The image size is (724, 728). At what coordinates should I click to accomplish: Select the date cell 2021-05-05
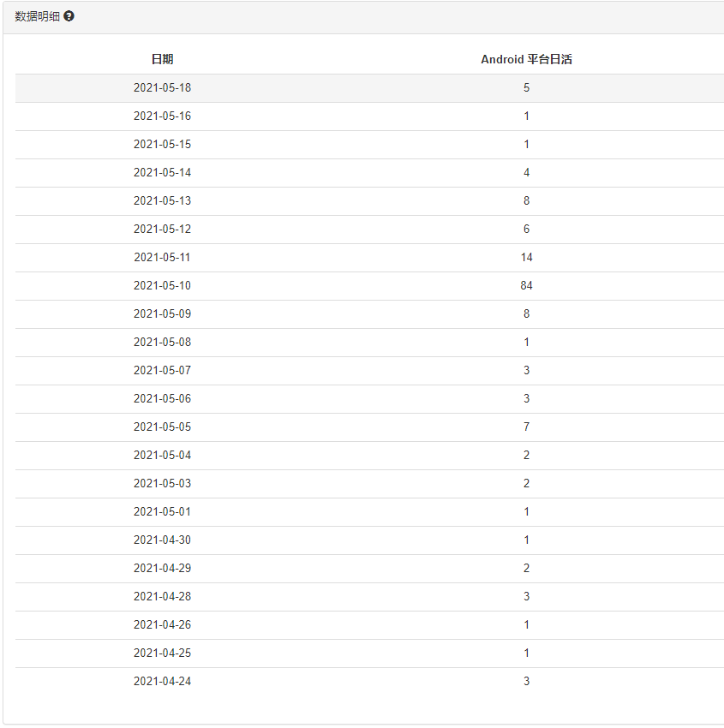[162, 427]
